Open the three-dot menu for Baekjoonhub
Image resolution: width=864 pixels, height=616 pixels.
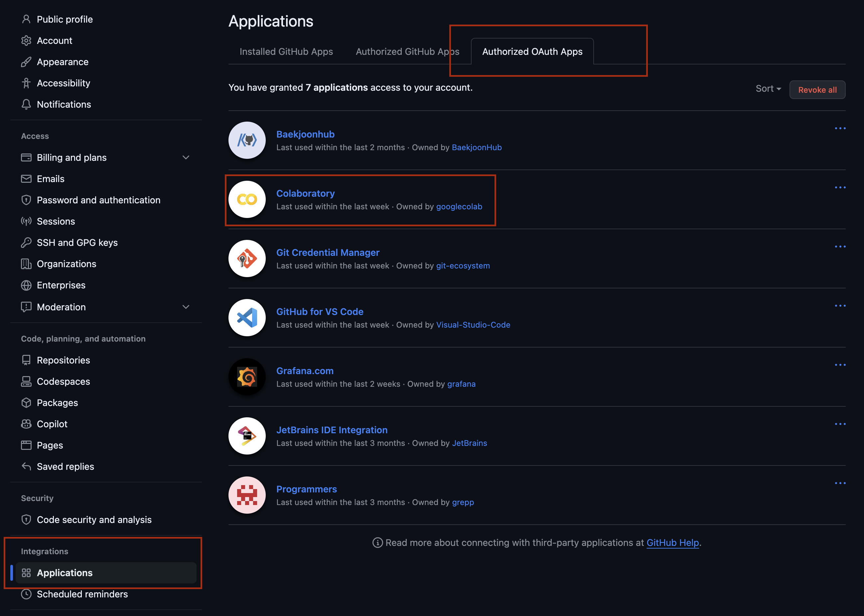[x=840, y=128]
